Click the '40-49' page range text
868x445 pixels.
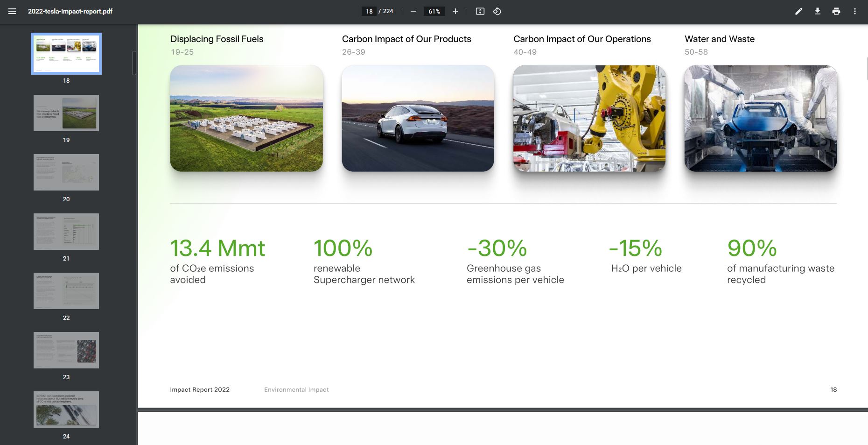point(525,52)
